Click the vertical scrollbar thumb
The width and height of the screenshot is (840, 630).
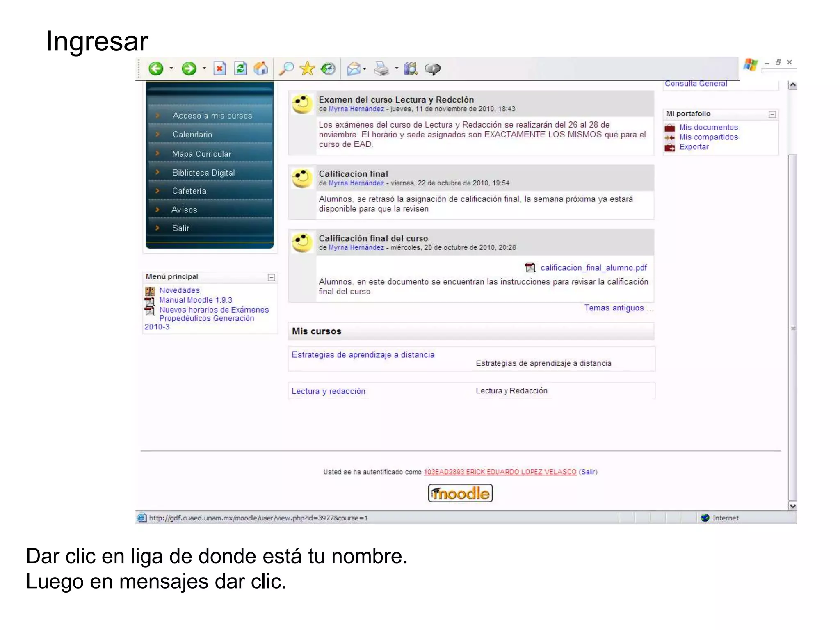coord(793,327)
